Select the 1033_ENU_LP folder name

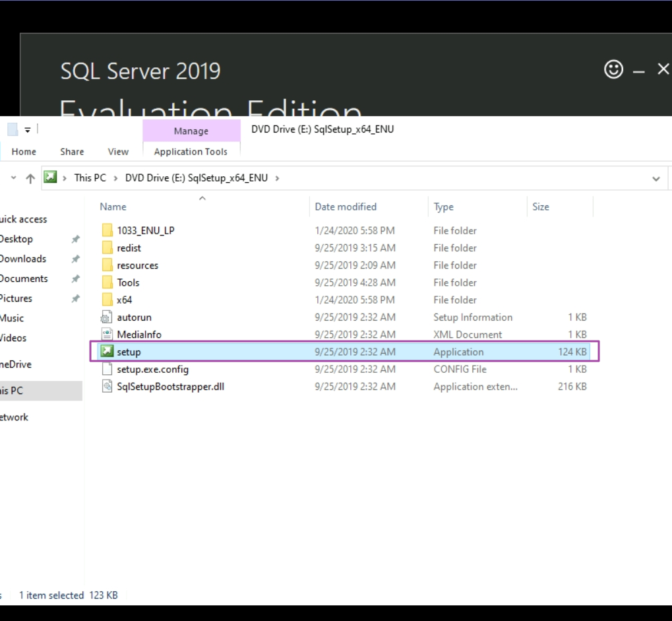click(x=146, y=231)
